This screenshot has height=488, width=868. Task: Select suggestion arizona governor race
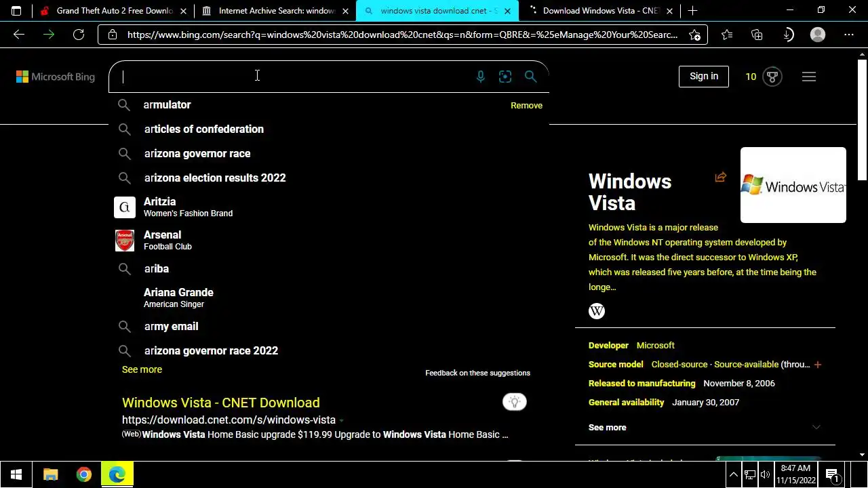click(328, 153)
